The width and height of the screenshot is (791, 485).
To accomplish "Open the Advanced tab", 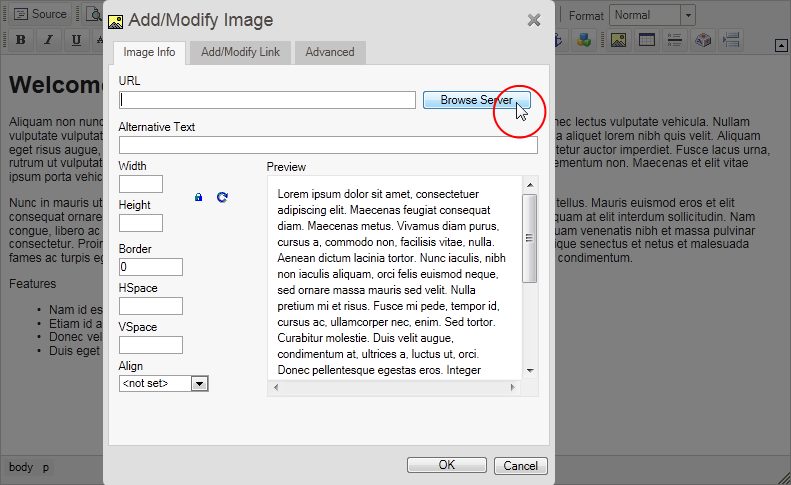I will (330, 52).
